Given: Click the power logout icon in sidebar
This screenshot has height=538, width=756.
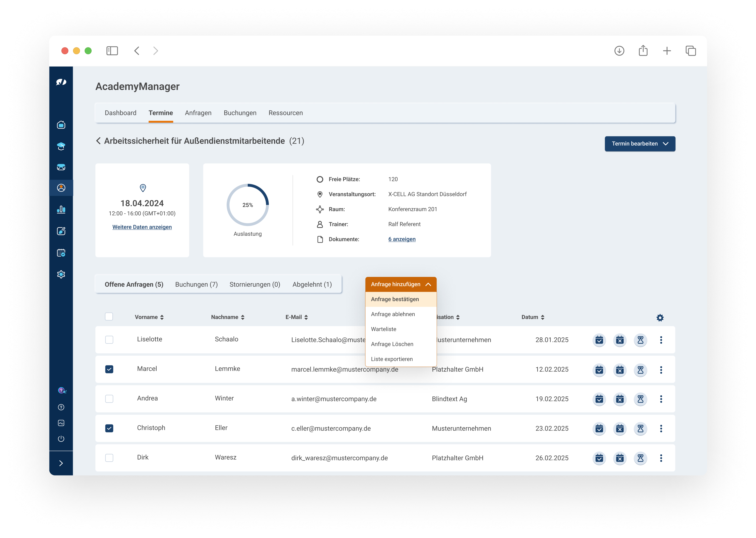Looking at the screenshot, I should tap(61, 439).
